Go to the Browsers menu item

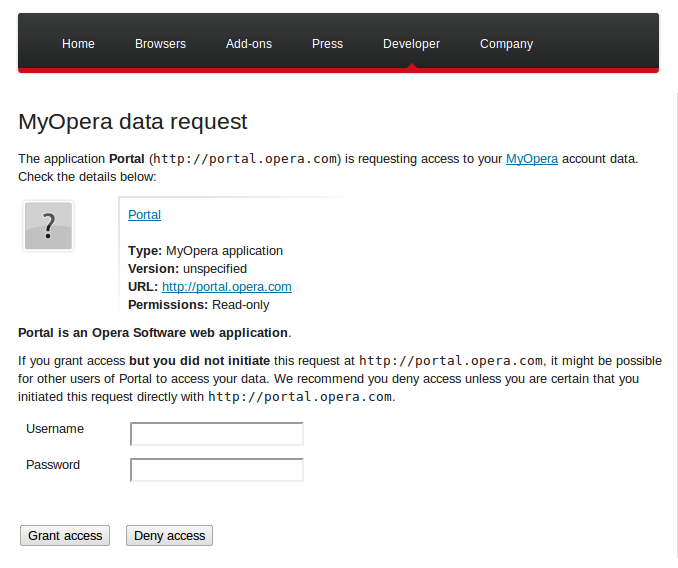coord(160,44)
